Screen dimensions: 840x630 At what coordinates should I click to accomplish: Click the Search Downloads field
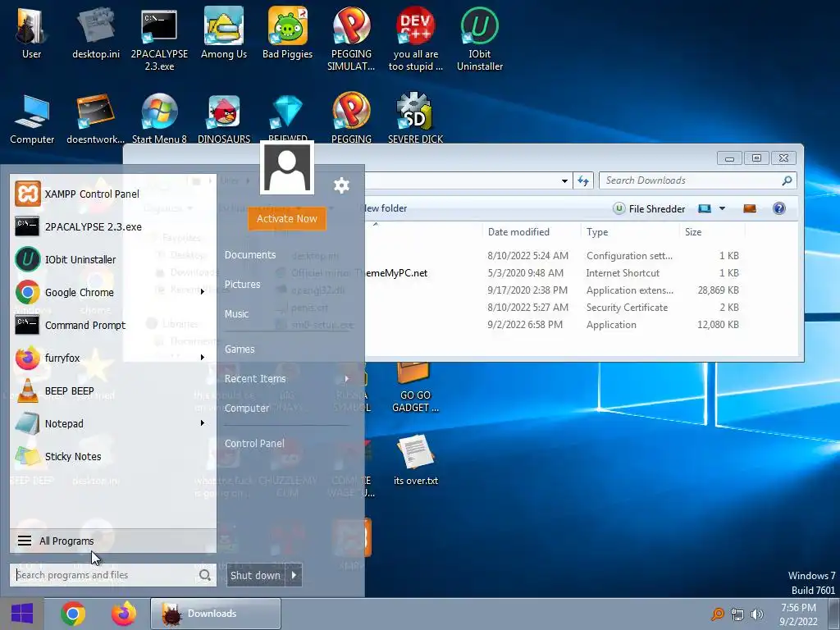click(697, 180)
